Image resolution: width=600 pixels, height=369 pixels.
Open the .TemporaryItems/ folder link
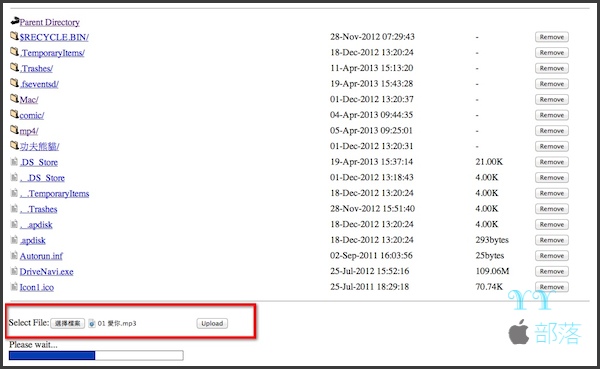point(52,53)
